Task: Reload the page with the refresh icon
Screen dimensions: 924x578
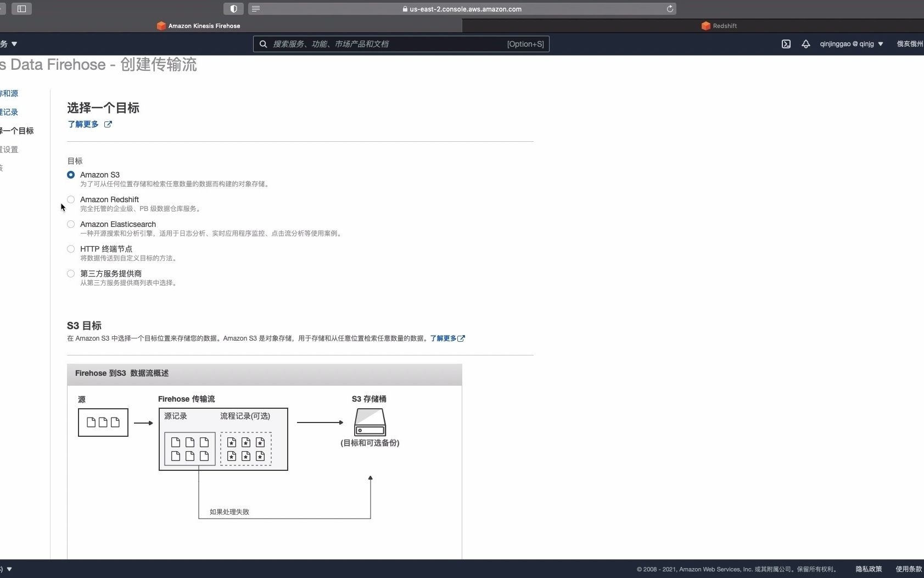Action: (x=670, y=9)
